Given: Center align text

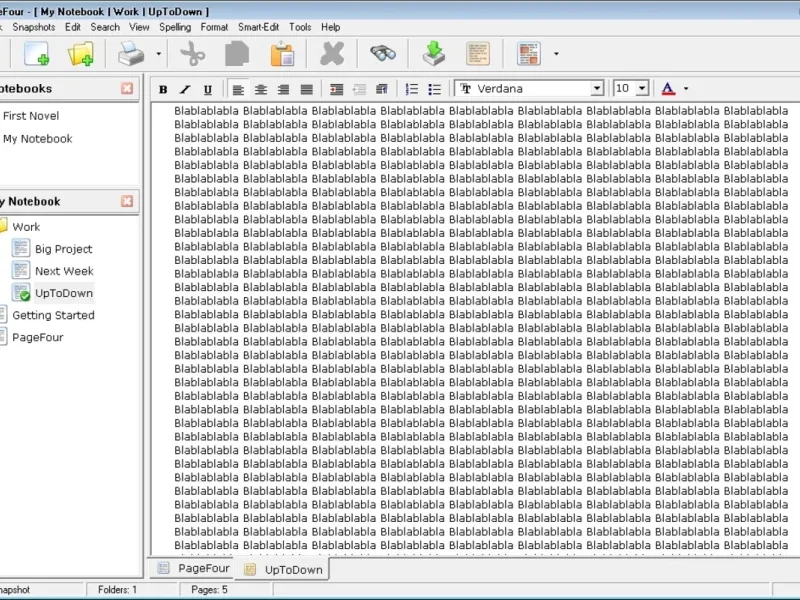Looking at the screenshot, I should click(261, 89).
